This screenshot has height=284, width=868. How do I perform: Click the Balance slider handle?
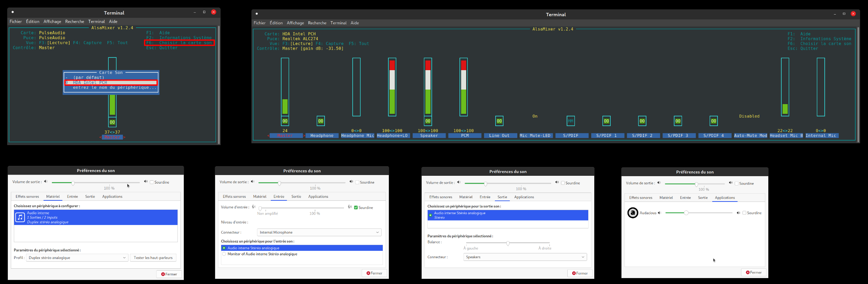pyautogui.click(x=508, y=243)
